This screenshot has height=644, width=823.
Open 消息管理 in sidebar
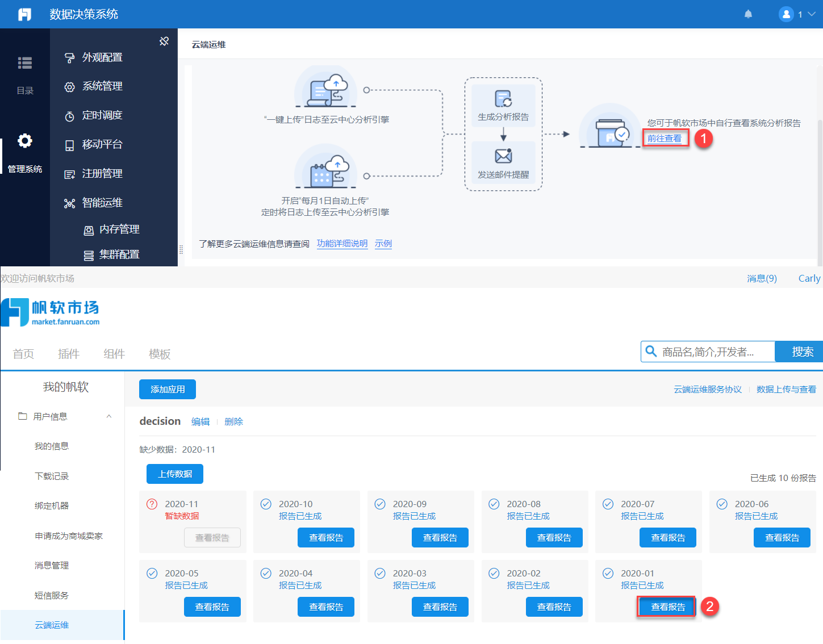(x=52, y=565)
